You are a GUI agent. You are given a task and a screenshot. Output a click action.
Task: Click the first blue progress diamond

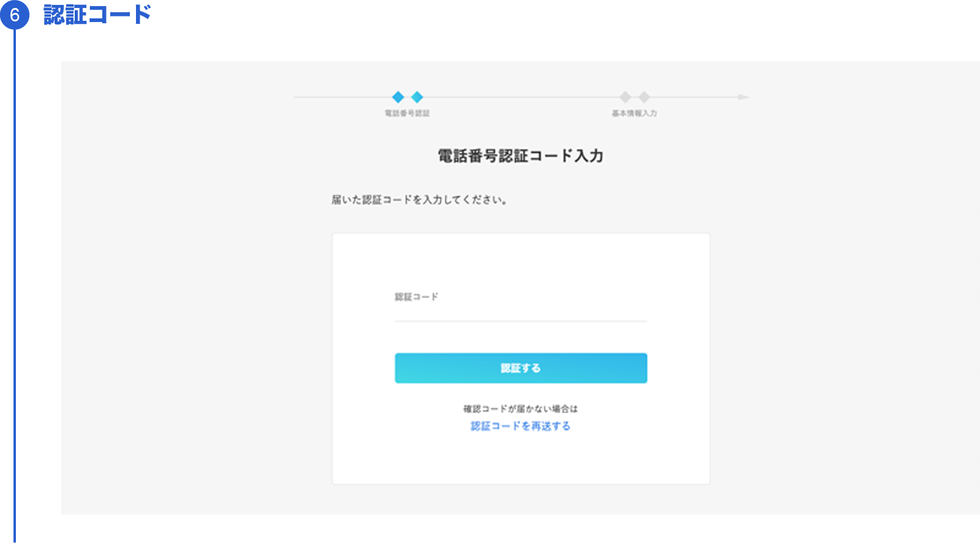click(x=398, y=97)
